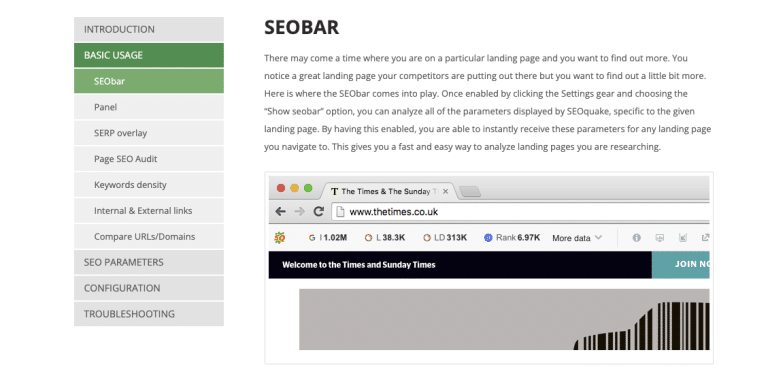The height and width of the screenshot is (378, 768).
Task: Expand the SEO Parameters sidebar section
Action: coord(149,262)
